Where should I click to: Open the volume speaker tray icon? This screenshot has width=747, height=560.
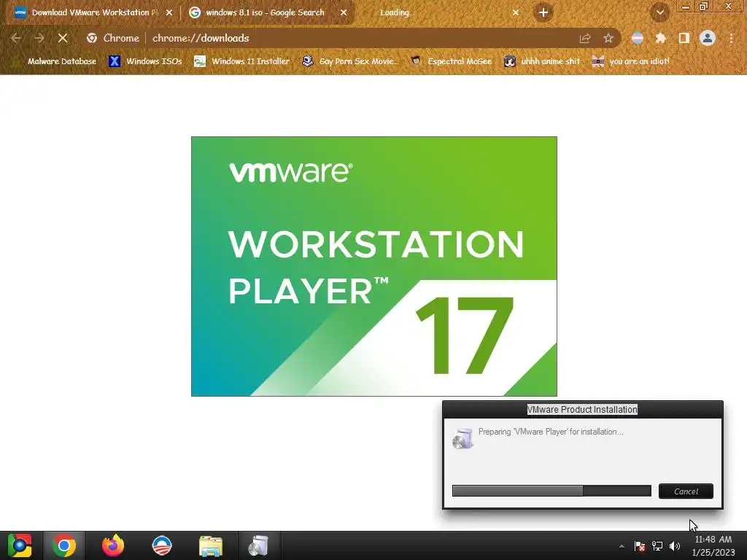pos(675,546)
